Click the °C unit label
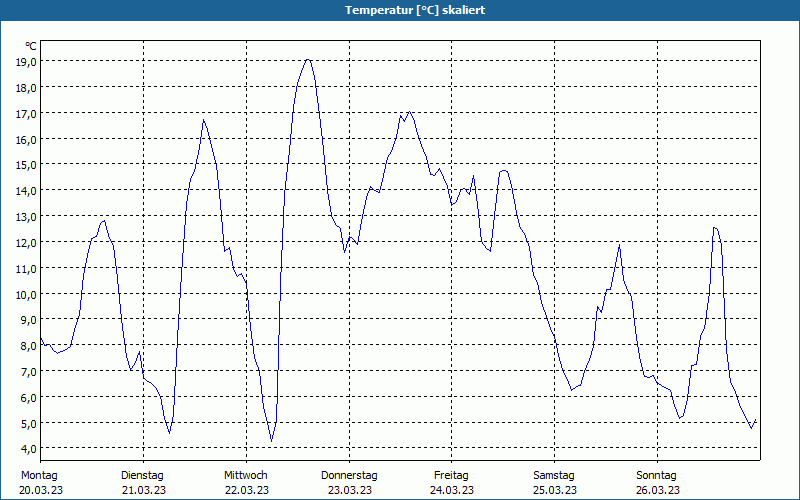The height and width of the screenshot is (500, 800). coord(31,46)
